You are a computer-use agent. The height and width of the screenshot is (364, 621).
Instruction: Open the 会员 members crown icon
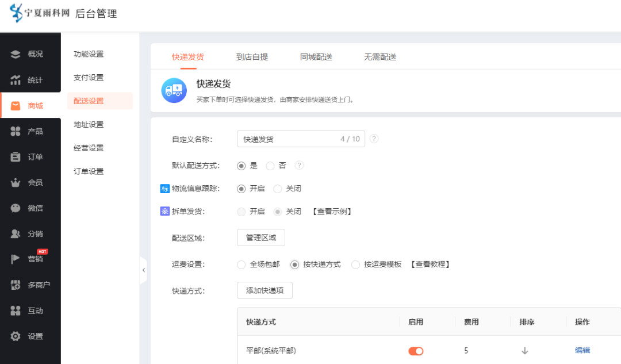pyautogui.click(x=16, y=183)
